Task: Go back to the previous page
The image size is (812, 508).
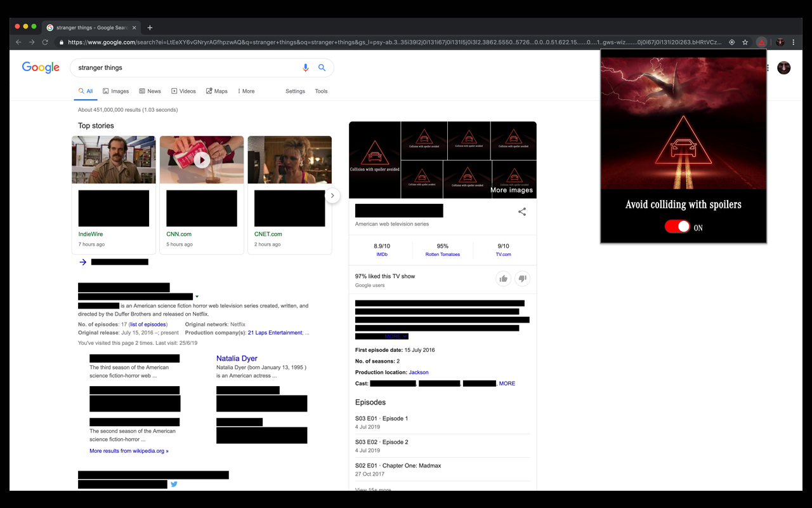Action: pyautogui.click(x=18, y=43)
